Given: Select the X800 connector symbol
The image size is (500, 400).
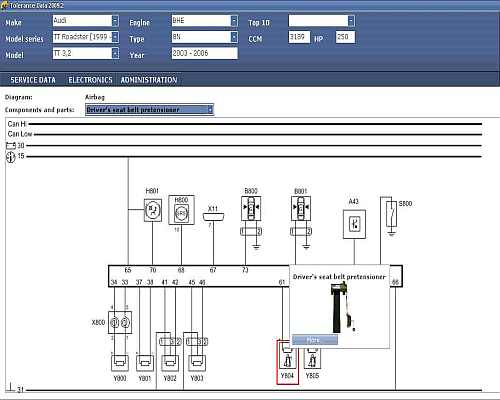Looking at the screenshot, I should tap(120, 322).
